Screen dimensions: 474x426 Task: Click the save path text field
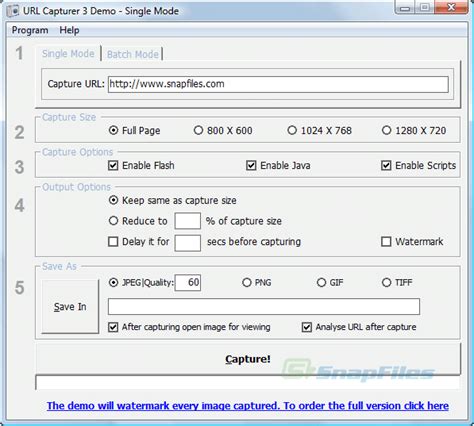tap(264, 307)
